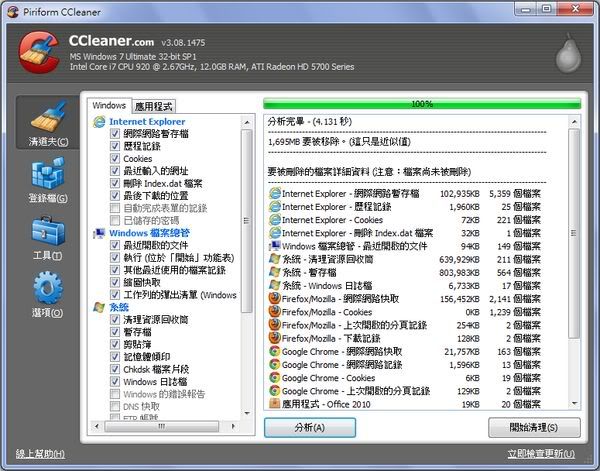
Task: Click right arrow of options horizontal scrollbar
Action: 233,426
